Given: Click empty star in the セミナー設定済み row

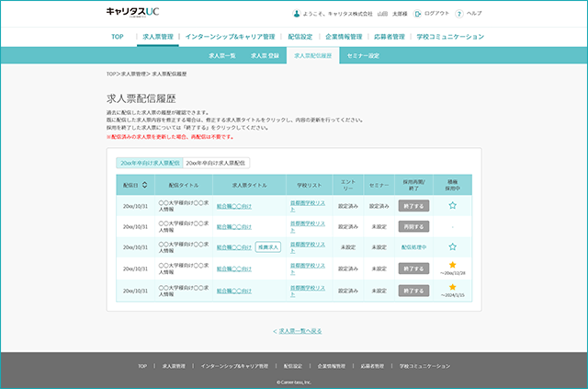Looking at the screenshot, I should (453, 205).
